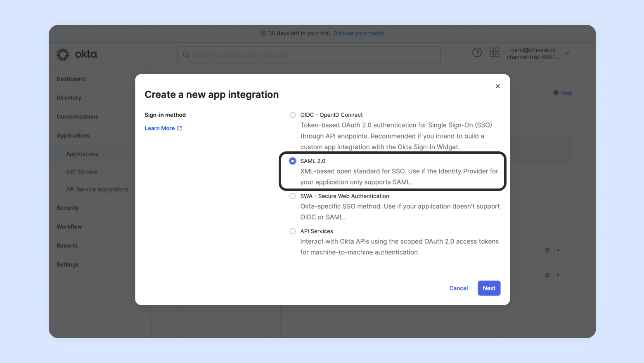
Task: Click the search magnifier icon
Action: coord(186,55)
